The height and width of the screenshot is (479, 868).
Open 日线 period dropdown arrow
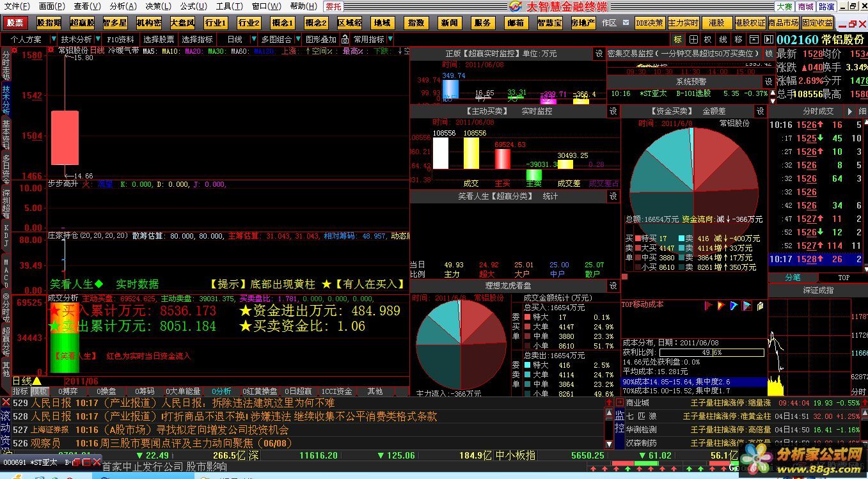[254, 39]
